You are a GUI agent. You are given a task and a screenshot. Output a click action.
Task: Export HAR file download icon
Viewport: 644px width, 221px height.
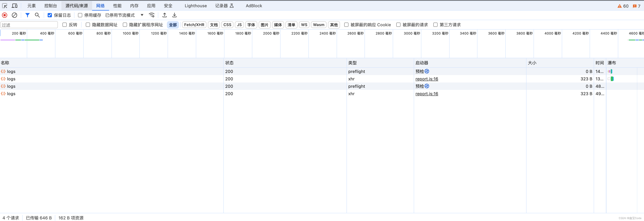point(174,15)
